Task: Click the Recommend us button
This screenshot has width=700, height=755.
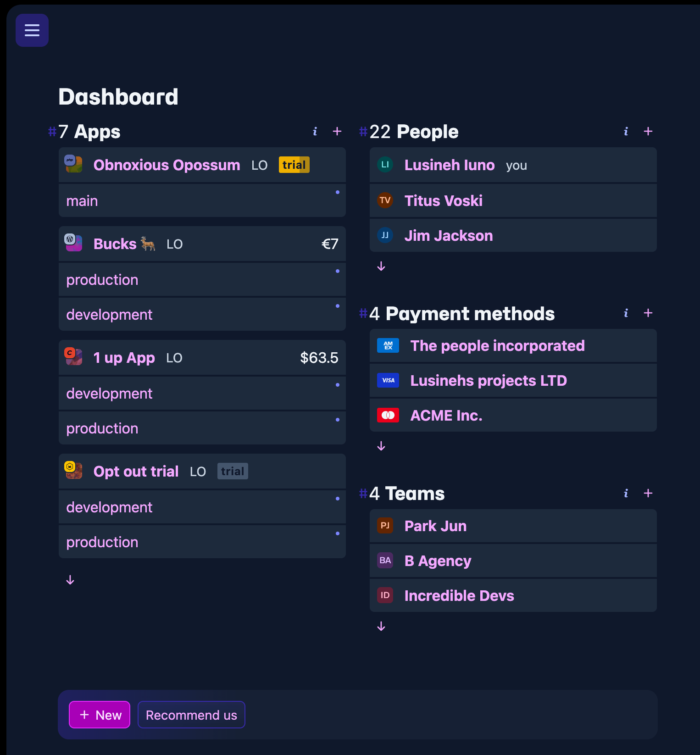Action: pyautogui.click(x=191, y=715)
